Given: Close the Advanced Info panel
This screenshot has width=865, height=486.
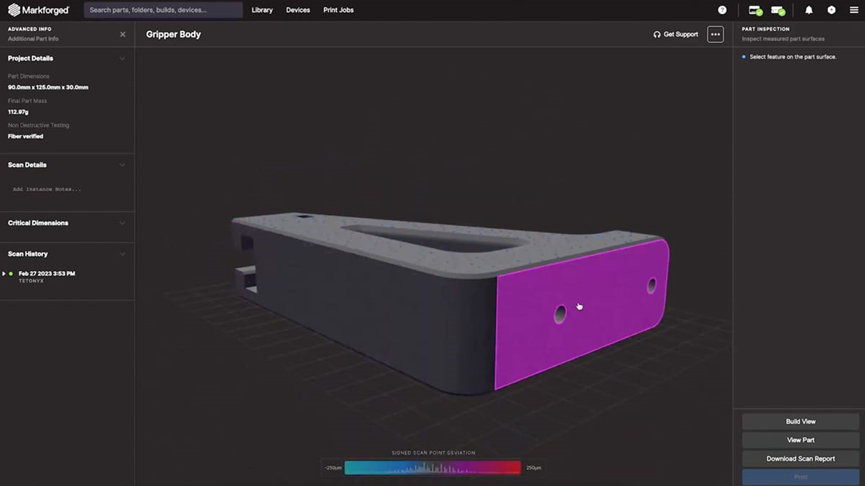Looking at the screenshot, I should click(x=123, y=34).
